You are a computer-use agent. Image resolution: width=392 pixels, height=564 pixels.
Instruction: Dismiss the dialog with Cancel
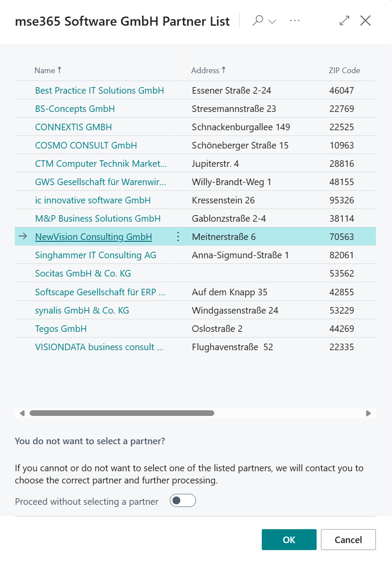point(348,540)
